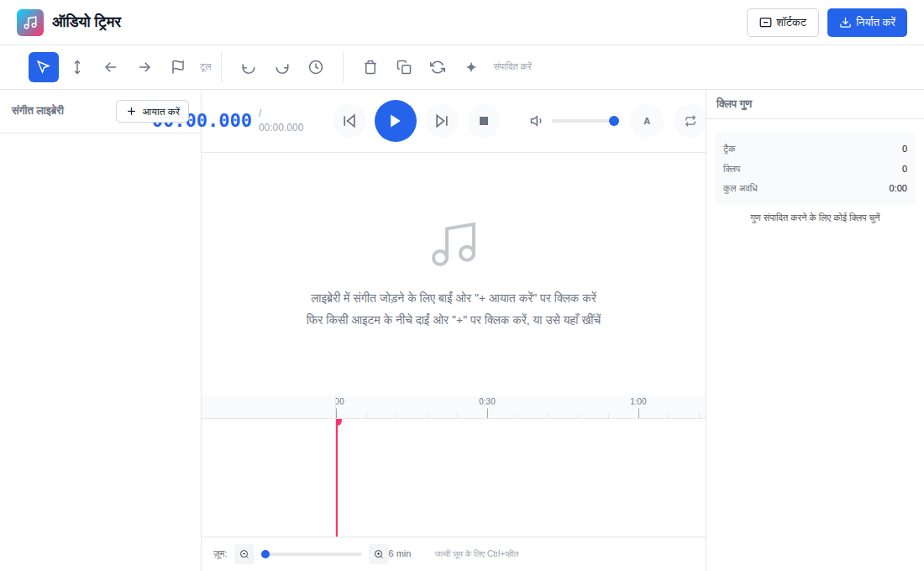The image size is (924, 571).
Task: Click the zoom slider handle
Action: 265,554
